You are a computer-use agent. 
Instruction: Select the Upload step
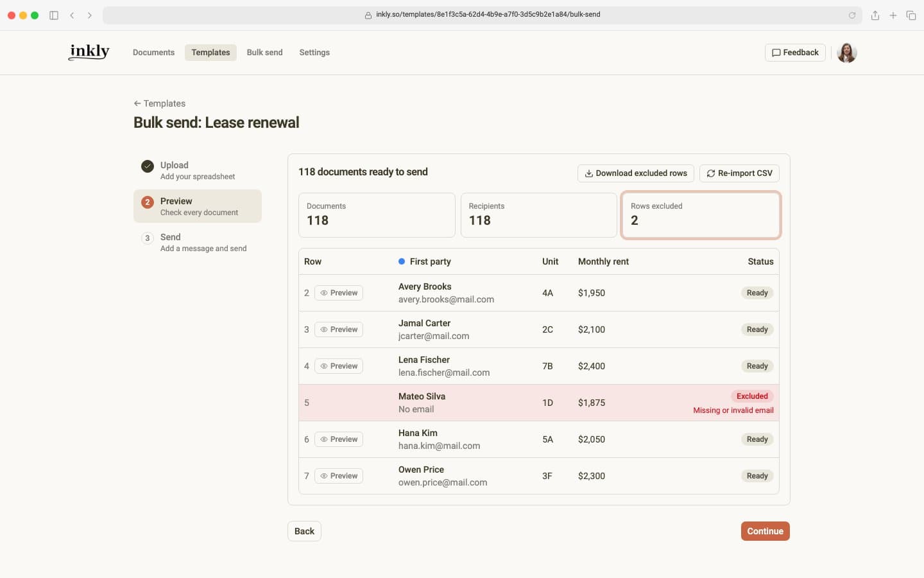[x=198, y=170]
